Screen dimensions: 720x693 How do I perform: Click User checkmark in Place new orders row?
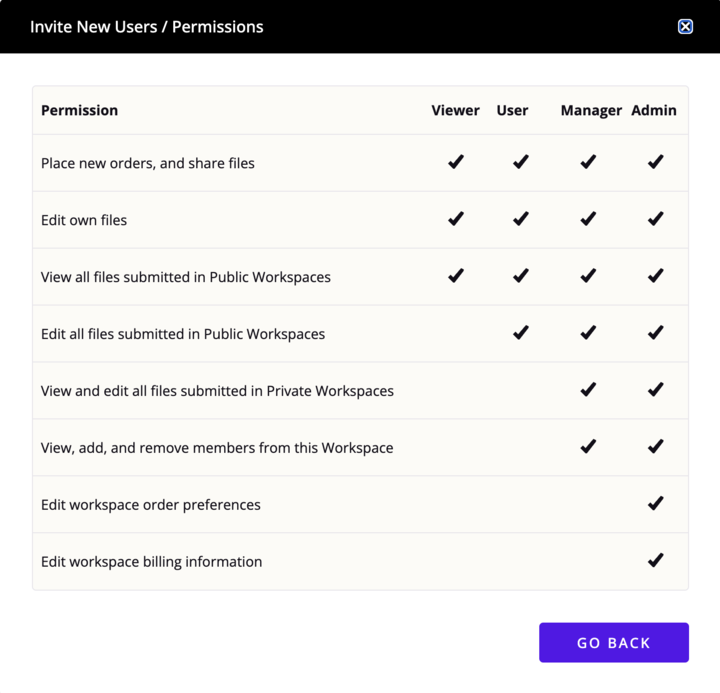tap(521, 162)
